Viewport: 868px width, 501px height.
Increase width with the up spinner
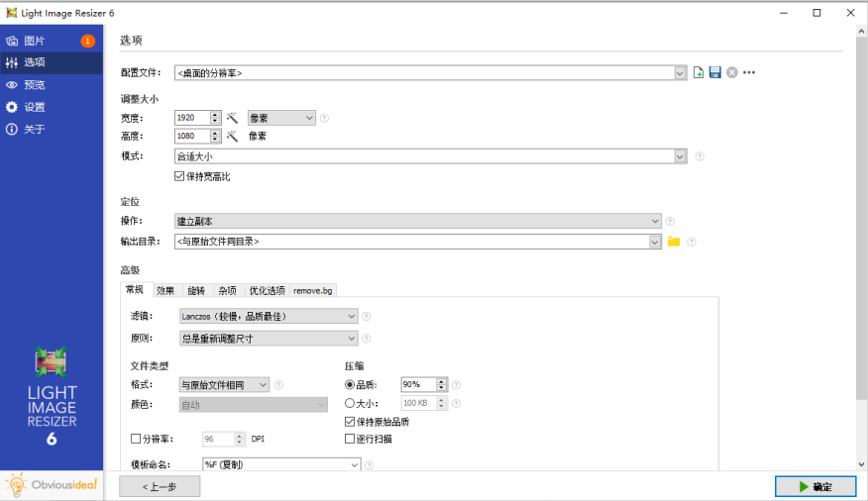point(215,115)
